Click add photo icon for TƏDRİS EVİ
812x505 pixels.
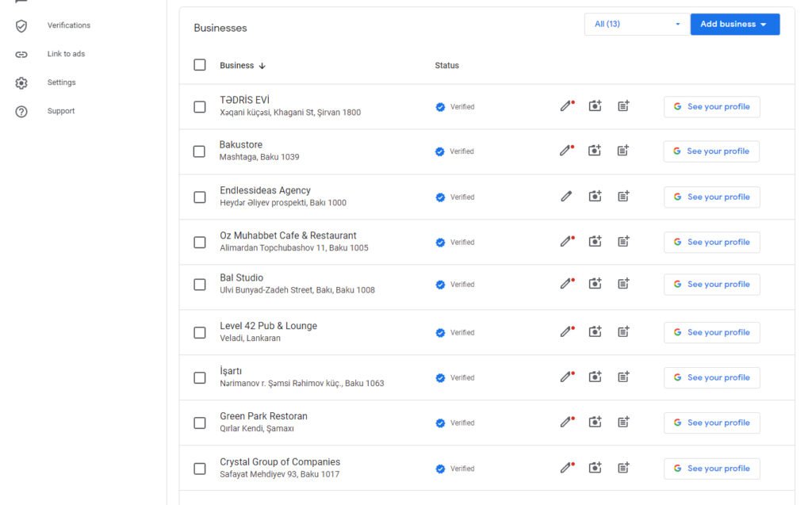tap(595, 106)
